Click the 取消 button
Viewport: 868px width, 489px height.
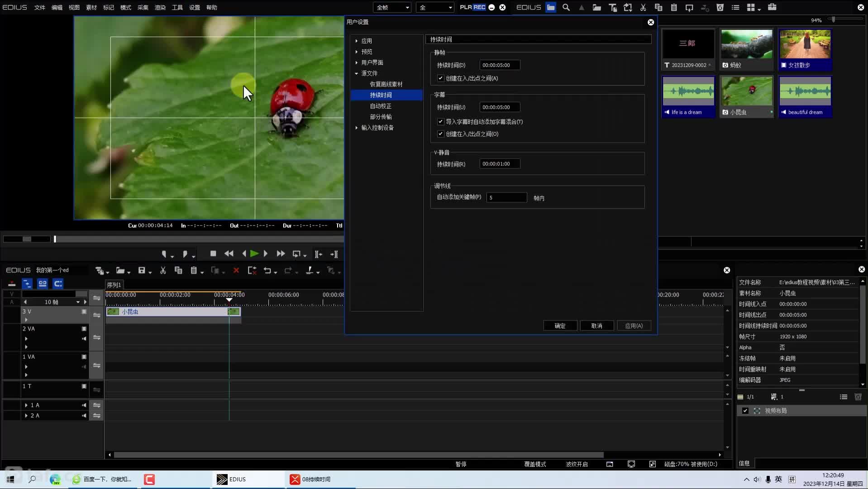tap(597, 326)
